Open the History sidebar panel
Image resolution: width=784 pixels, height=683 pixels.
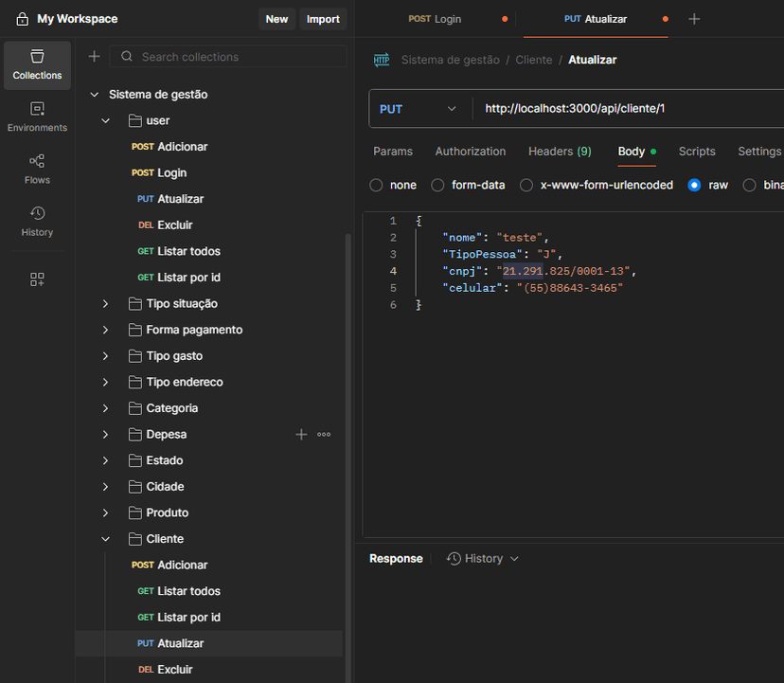coord(37,221)
